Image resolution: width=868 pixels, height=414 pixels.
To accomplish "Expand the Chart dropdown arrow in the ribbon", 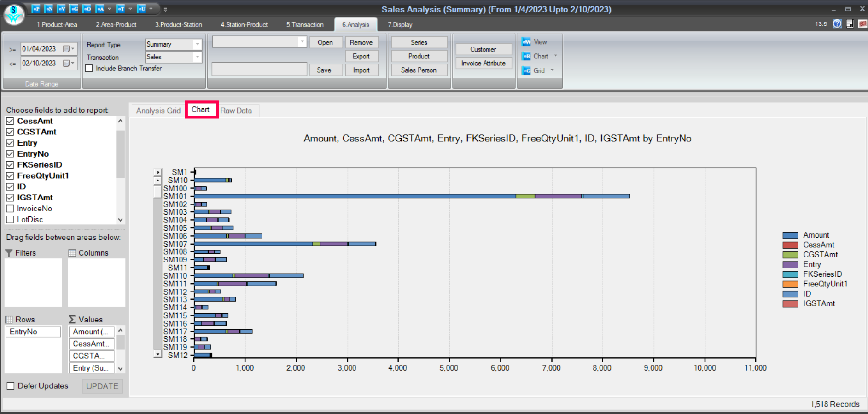I will pyautogui.click(x=555, y=56).
